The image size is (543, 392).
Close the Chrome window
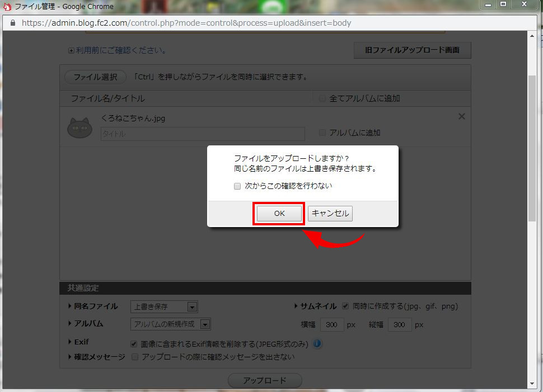click(525, 4)
